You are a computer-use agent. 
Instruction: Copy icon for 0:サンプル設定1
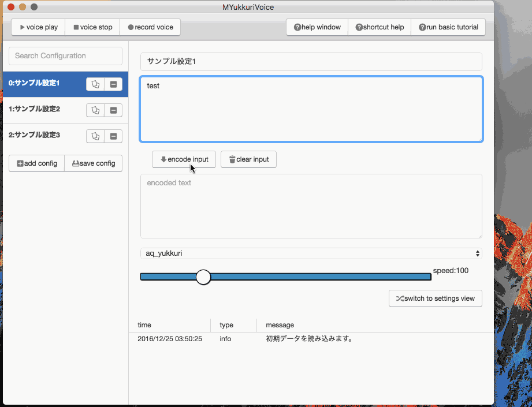95,84
